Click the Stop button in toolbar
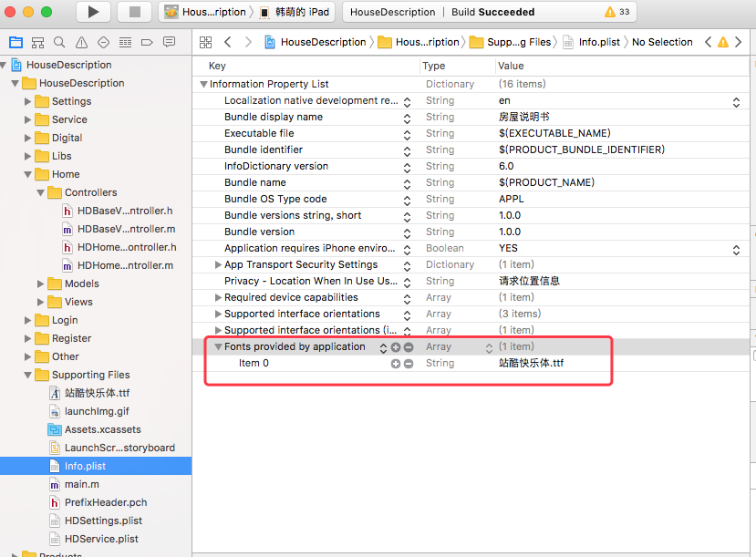The height and width of the screenshot is (557, 756). 135,12
